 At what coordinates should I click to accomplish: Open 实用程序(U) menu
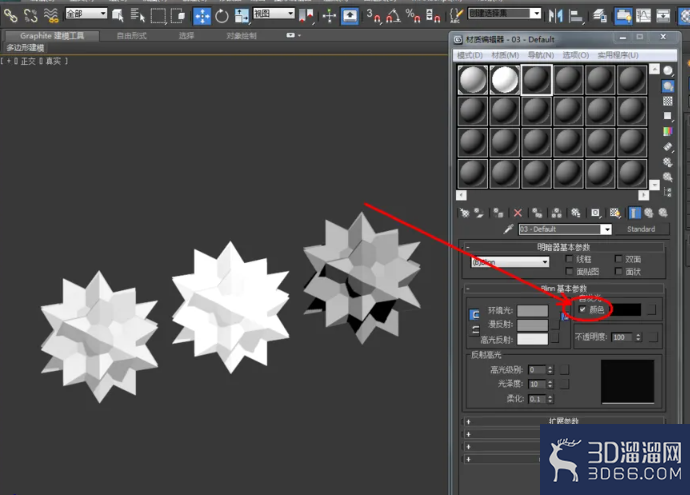(618, 55)
